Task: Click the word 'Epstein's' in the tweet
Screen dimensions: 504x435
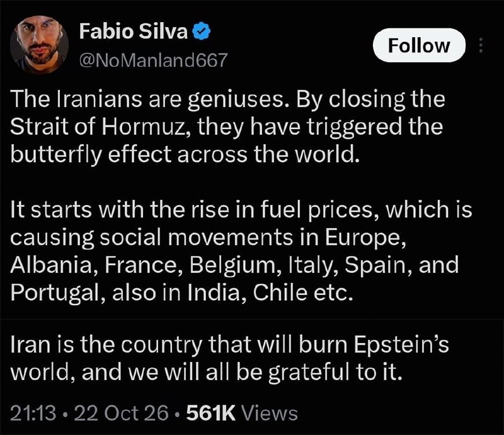Action: point(402,345)
